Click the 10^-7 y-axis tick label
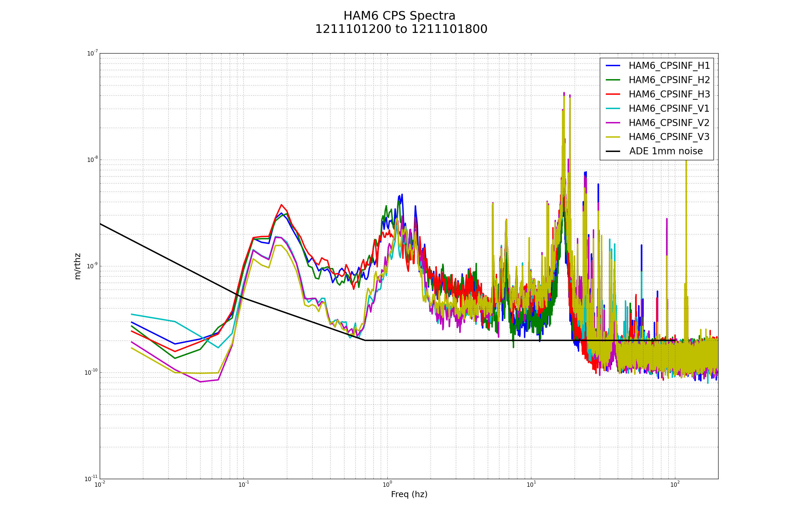 pos(92,53)
